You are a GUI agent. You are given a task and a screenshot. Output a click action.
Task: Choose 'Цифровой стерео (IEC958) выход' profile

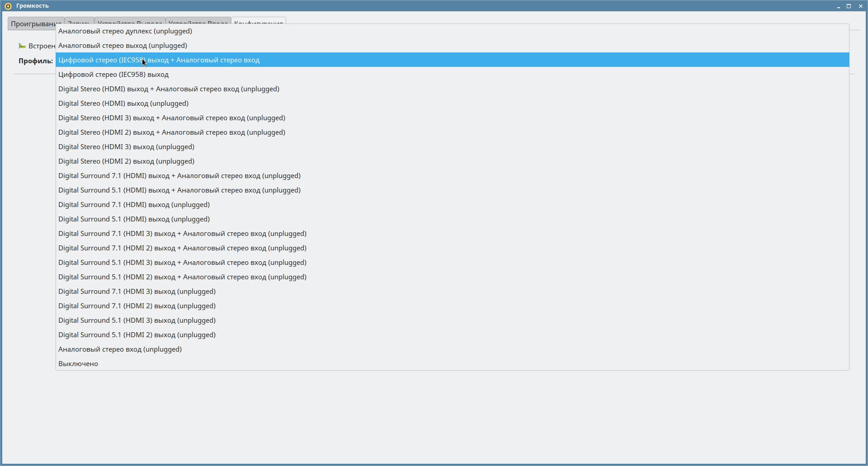[452, 75]
